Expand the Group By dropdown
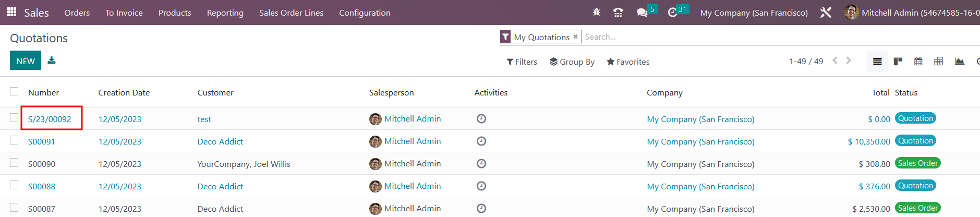 pyautogui.click(x=572, y=62)
